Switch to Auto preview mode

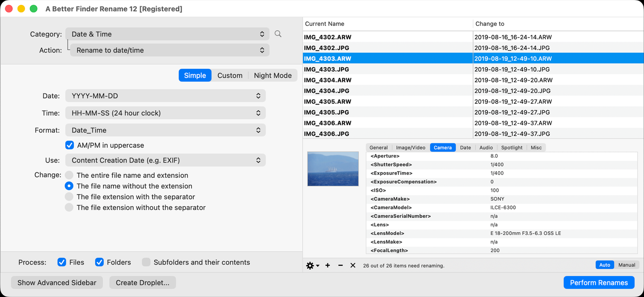(605, 265)
